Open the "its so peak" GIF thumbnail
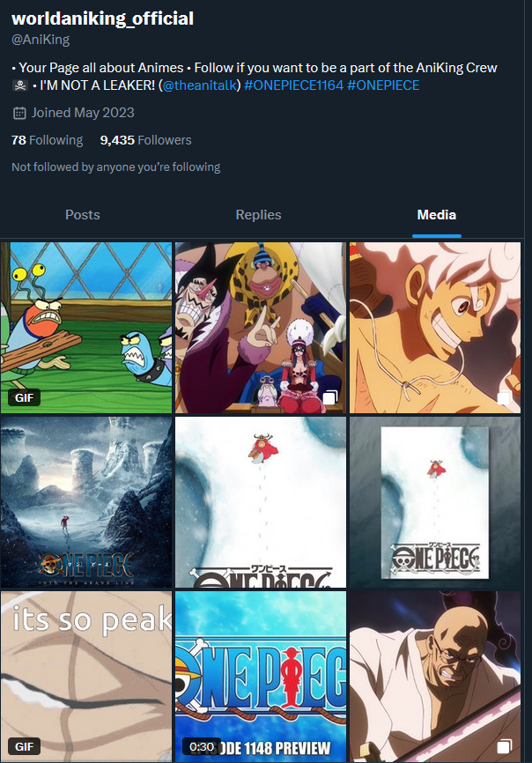 click(x=86, y=677)
